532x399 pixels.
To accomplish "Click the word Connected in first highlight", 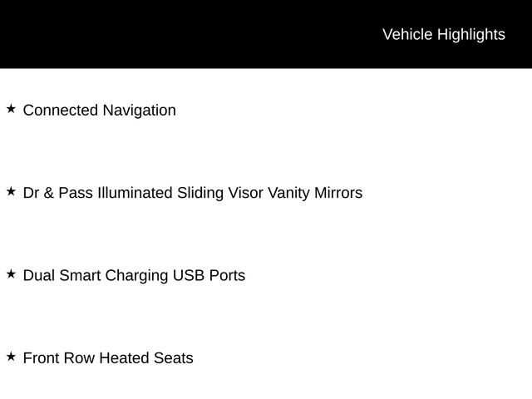I will [x=61, y=111].
